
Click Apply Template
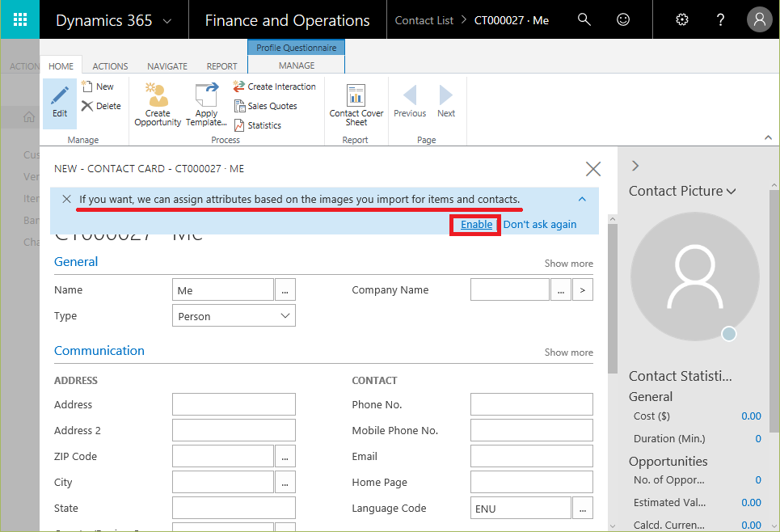click(x=206, y=104)
